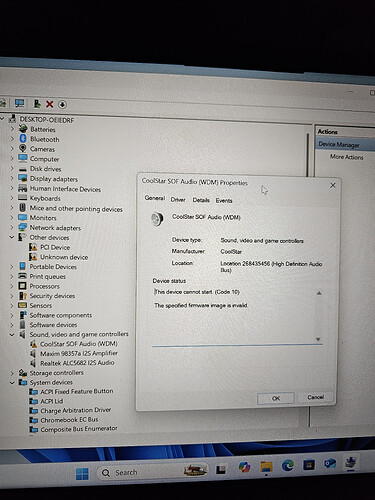Screen dimensions: 375x500
Task: Select the Software devices category
Action: tap(53, 324)
